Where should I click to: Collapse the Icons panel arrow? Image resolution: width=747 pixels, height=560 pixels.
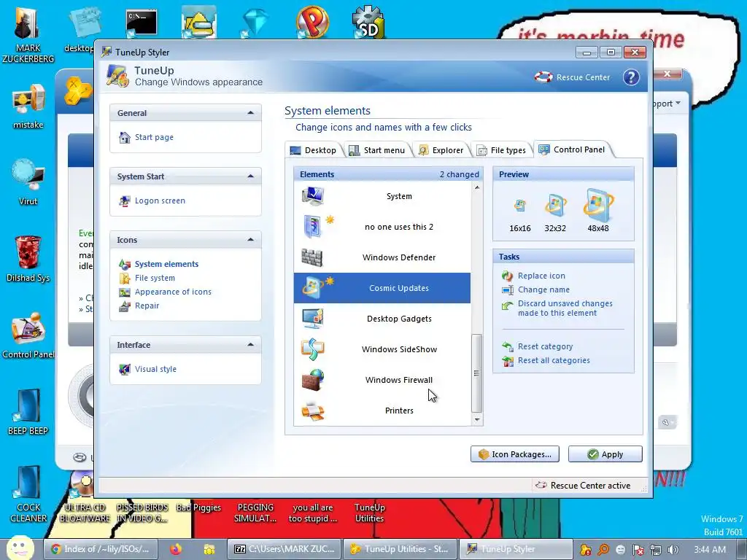click(251, 239)
